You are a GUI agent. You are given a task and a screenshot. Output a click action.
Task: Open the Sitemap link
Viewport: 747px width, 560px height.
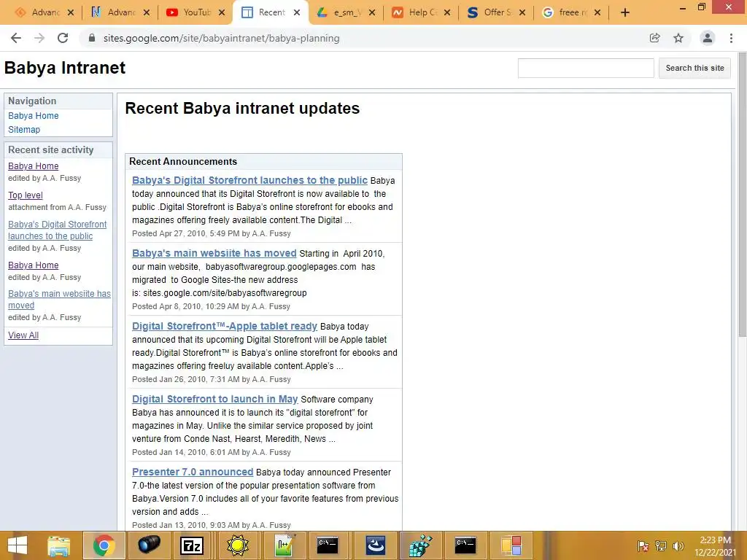click(24, 130)
